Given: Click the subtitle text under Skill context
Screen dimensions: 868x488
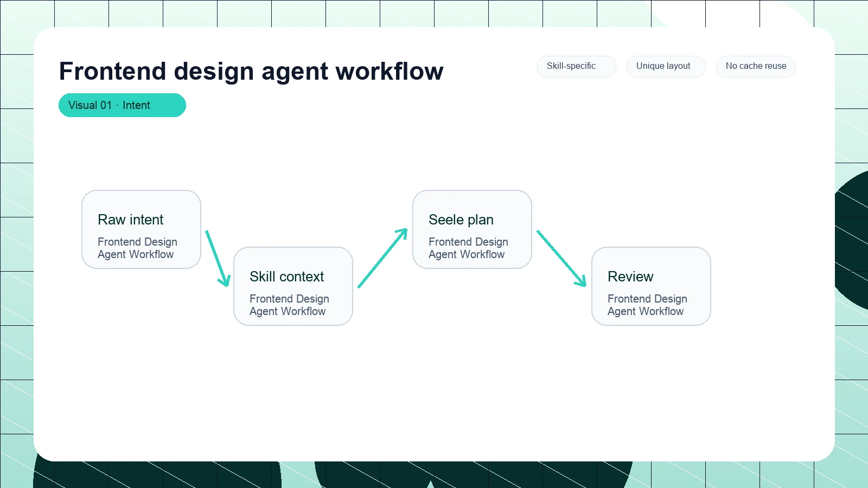Looking at the screenshot, I should 289,305.
